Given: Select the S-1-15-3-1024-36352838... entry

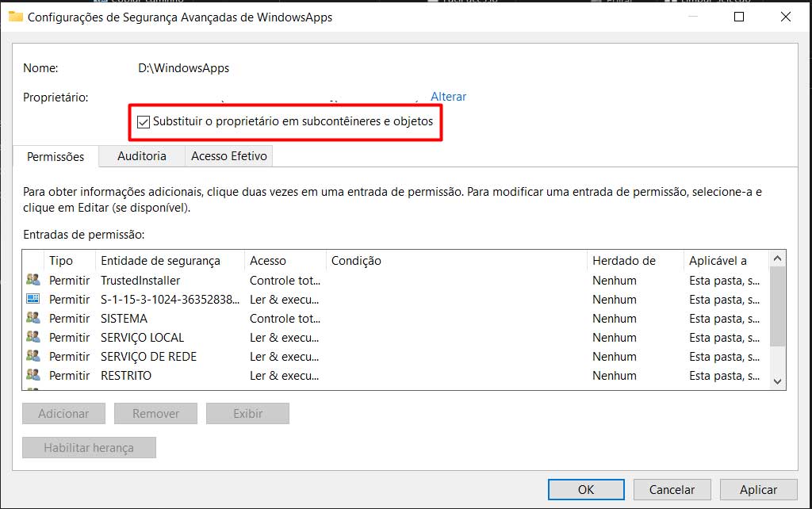Looking at the screenshot, I should coord(396,299).
